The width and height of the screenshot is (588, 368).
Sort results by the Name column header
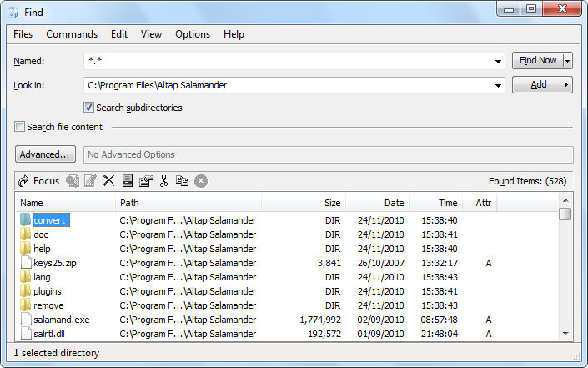tap(65, 203)
